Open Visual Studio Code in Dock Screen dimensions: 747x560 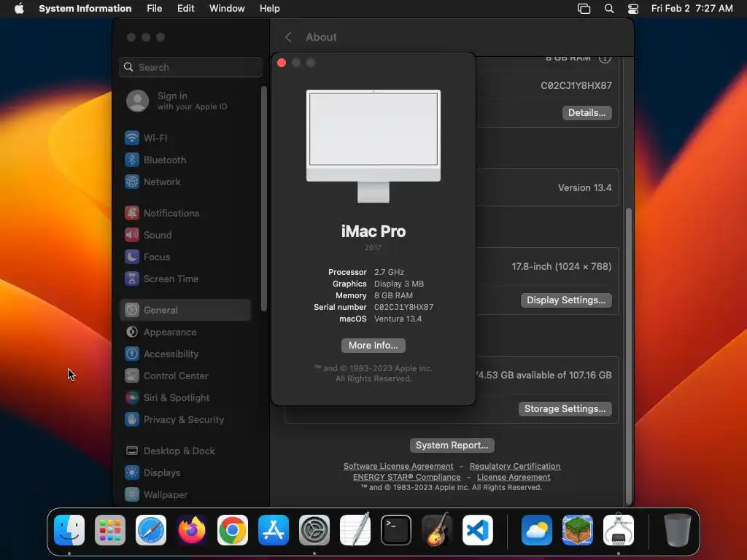click(478, 530)
